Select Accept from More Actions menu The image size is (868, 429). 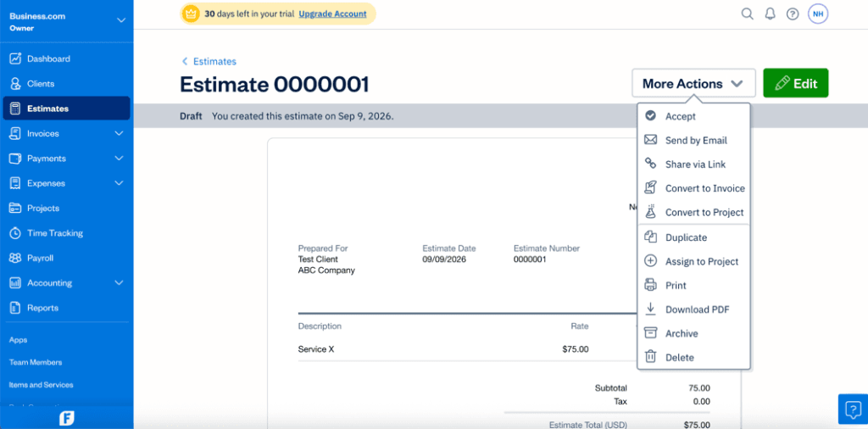(693, 116)
